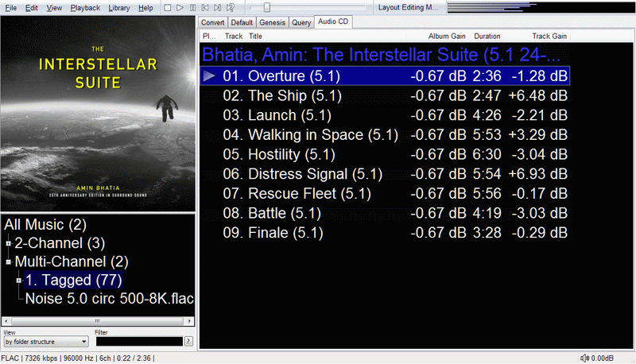This screenshot has width=636, height=364.
Task: Click the seekbar slider thumb
Action: click(266, 7)
